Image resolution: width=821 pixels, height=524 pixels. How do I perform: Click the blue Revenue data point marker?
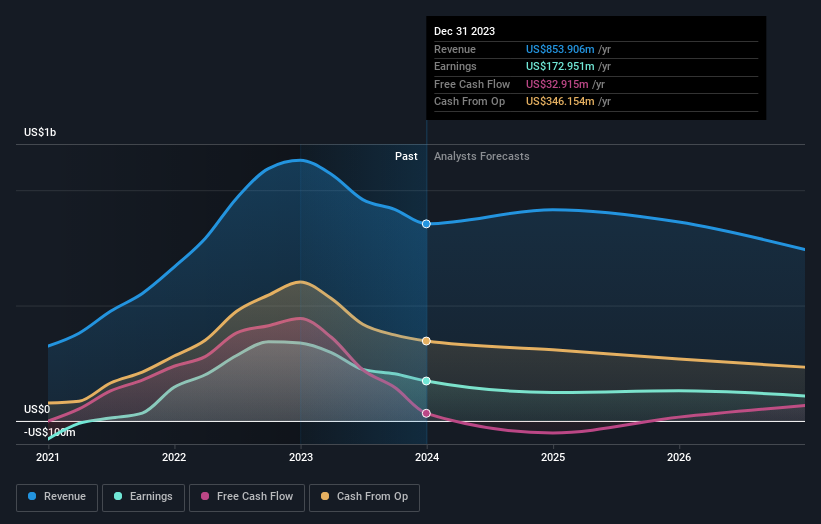pos(426,224)
